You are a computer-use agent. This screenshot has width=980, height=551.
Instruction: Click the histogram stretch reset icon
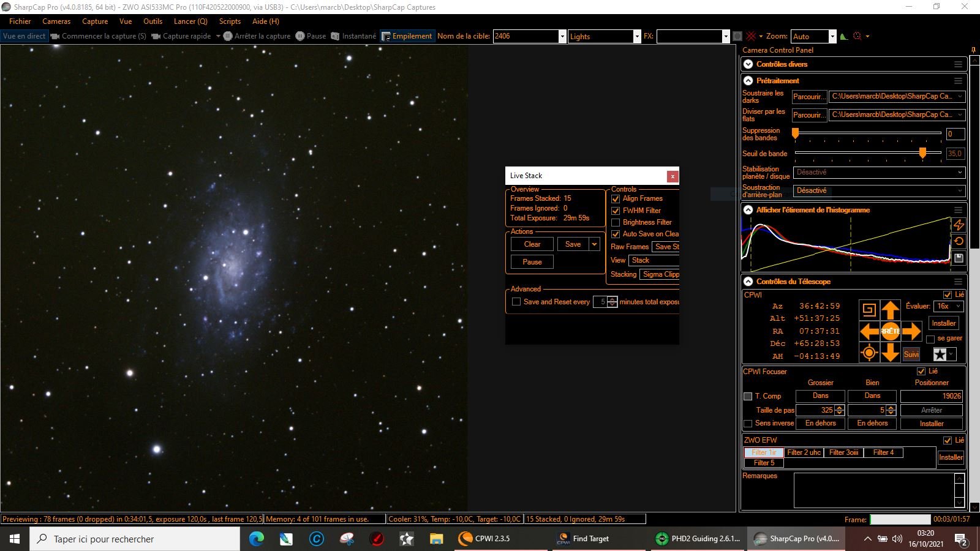pyautogui.click(x=959, y=241)
